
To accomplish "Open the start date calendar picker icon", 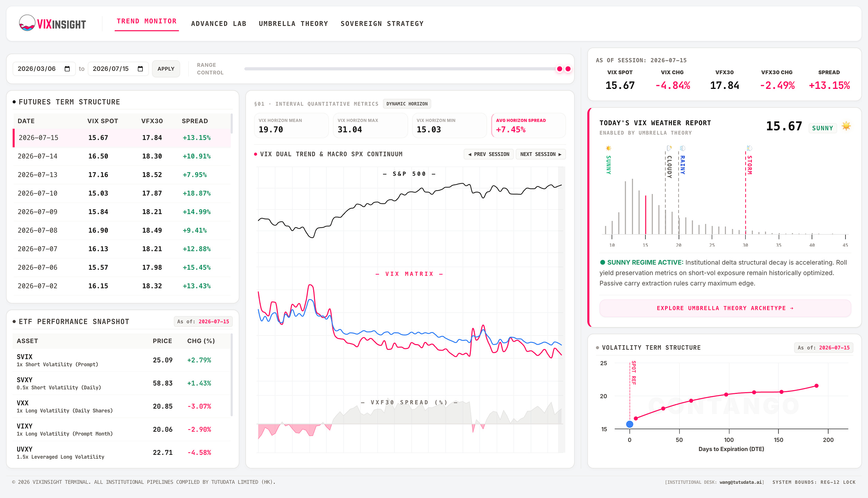I will point(67,69).
